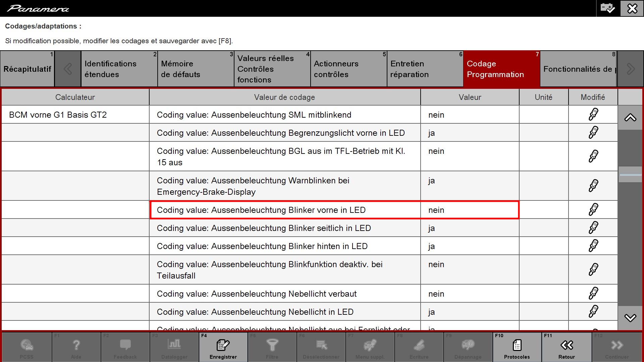Click modify icon for BGL aus im TFL-Betrieb row
The width and height of the screenshot is (644, 362).
593,156
